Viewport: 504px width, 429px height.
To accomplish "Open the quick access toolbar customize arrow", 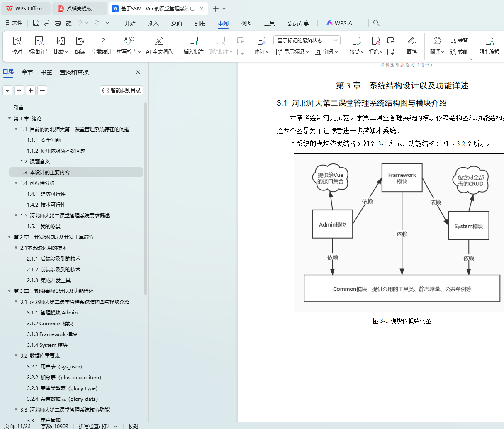I will coord(107,23).
